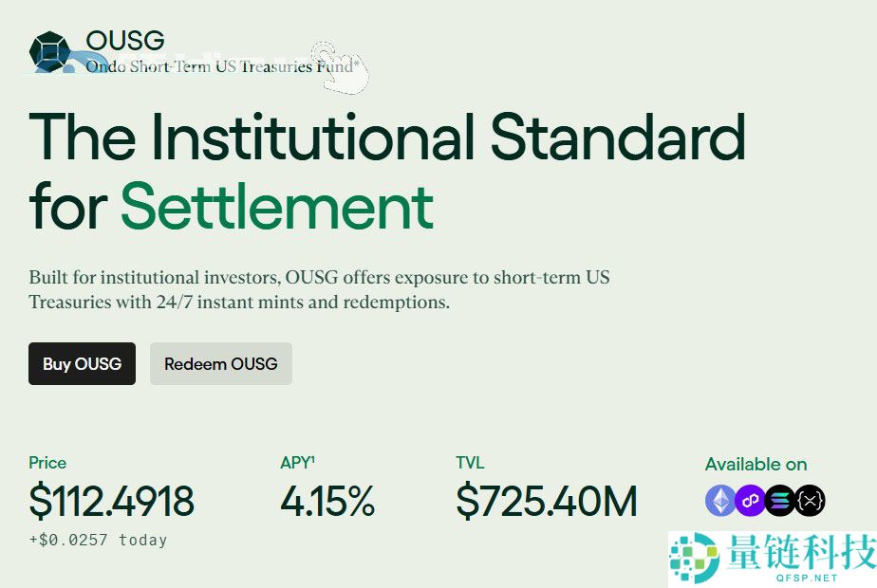Click the 4.15% APY figure
Image resolution: width=877 pixels, height=588 pixels.
tap(327, 501)
